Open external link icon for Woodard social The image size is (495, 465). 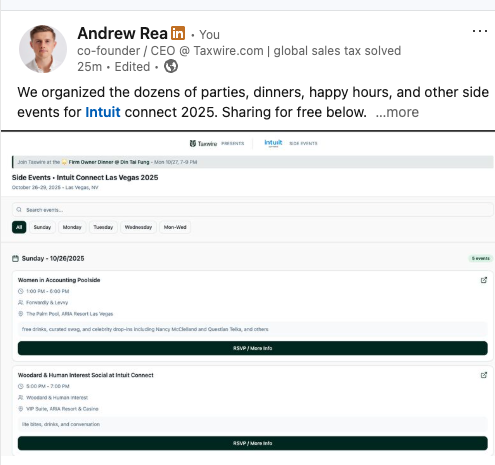coord(484,375)
